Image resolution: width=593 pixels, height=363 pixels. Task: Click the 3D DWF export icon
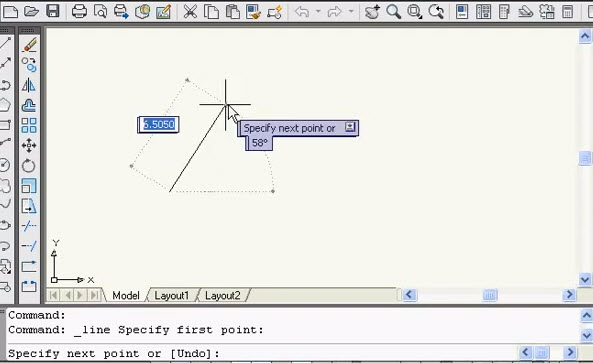click(x=142, y=11)
